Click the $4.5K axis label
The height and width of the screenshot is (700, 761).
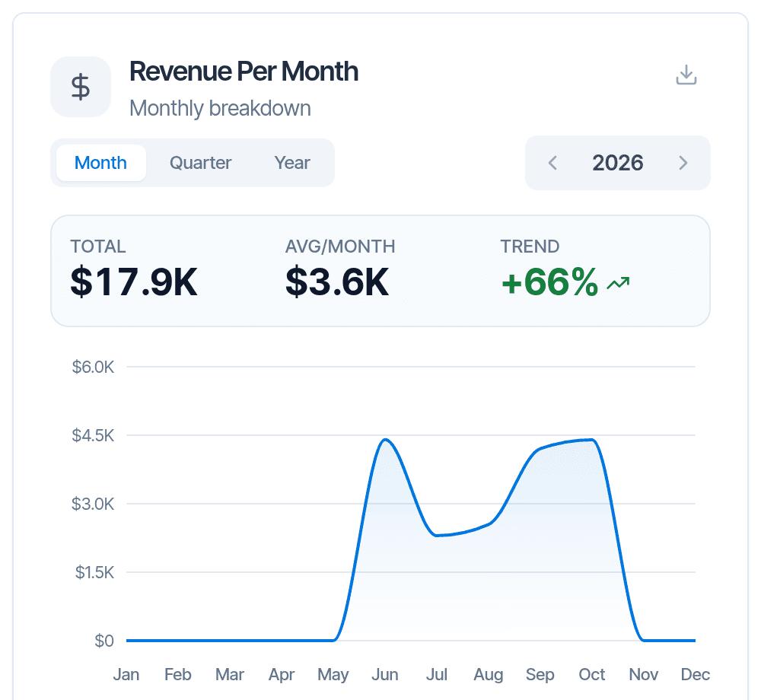pyautogui.click(x=93, y=436)
